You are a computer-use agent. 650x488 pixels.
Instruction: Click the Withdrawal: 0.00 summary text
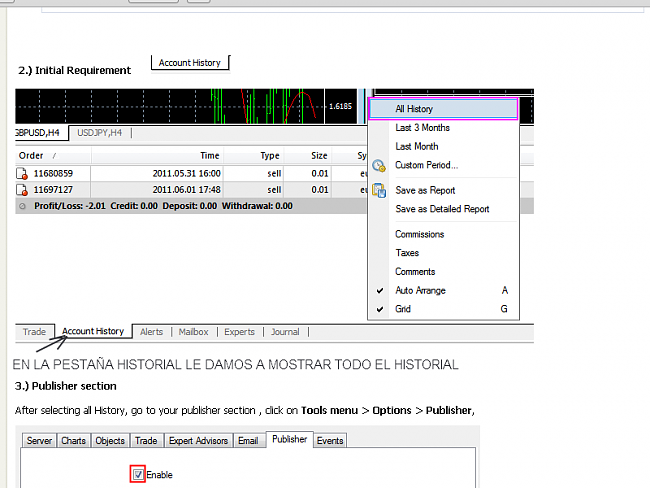point(257,206)
